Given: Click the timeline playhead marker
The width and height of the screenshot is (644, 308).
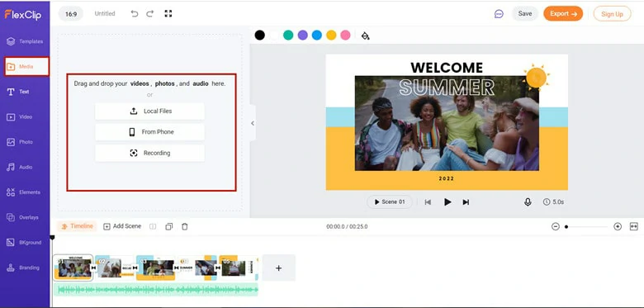Looking at the screenshot, I should pos(52,237).
